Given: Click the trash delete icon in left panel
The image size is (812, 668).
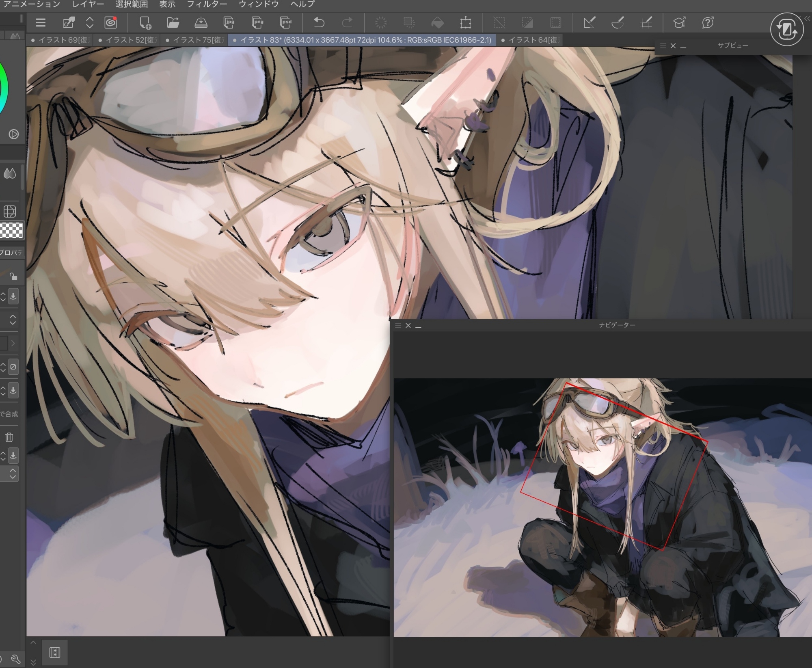Looking at the screenshot, I should 9,437.
